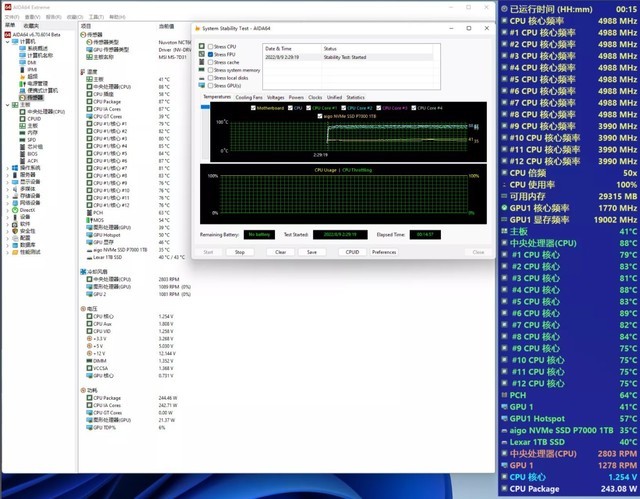640x499 pixels.
Task: Enable the Stress GPU(s) checkbox
Action: tap(211, 86)
